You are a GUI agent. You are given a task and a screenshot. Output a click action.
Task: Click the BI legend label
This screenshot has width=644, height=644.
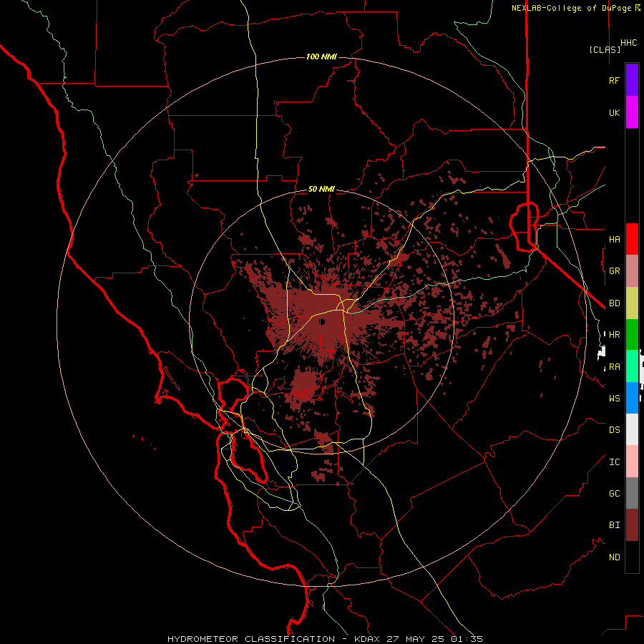tap(614, 525)
